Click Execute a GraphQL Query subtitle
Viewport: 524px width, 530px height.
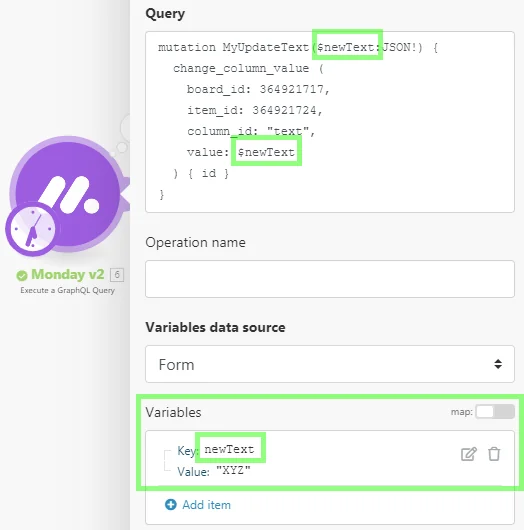click(x=68, y=290)
